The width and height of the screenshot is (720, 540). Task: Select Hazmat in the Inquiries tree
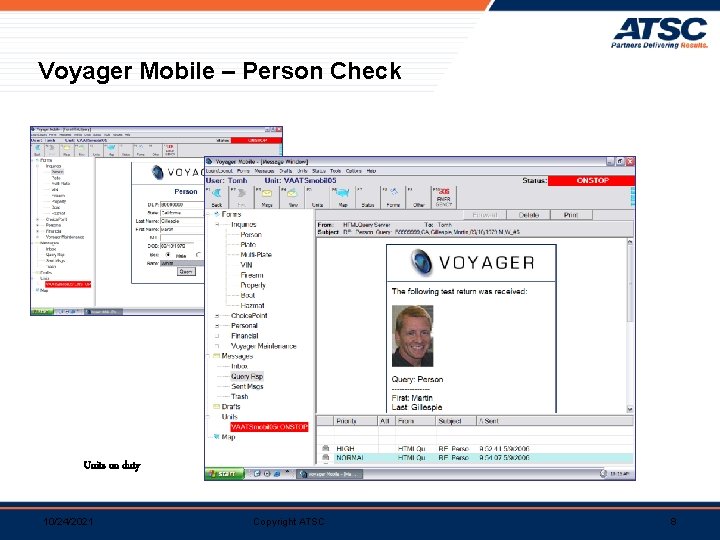click(252, 305)
